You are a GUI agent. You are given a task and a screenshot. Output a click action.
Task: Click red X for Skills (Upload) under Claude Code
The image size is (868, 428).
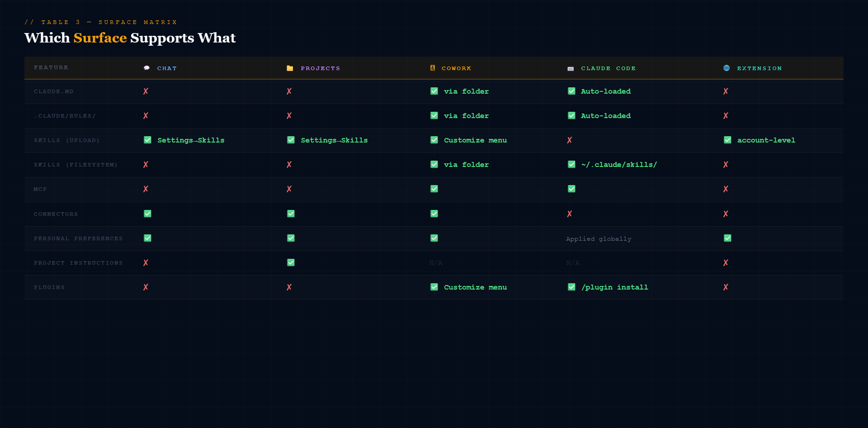(x=570, y=140)
